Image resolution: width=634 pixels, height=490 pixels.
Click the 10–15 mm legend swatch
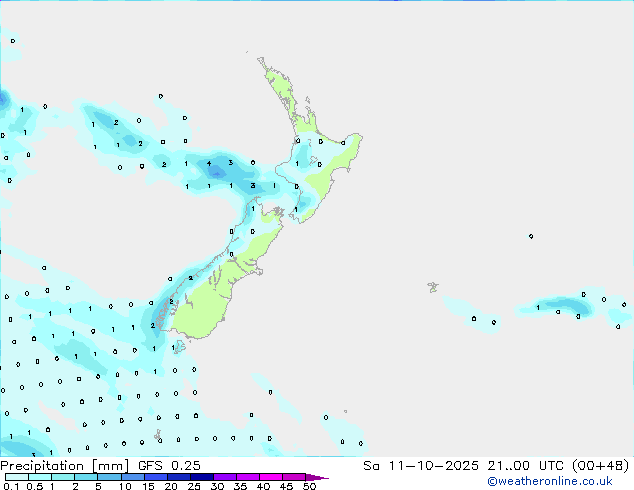coord(132,477)
